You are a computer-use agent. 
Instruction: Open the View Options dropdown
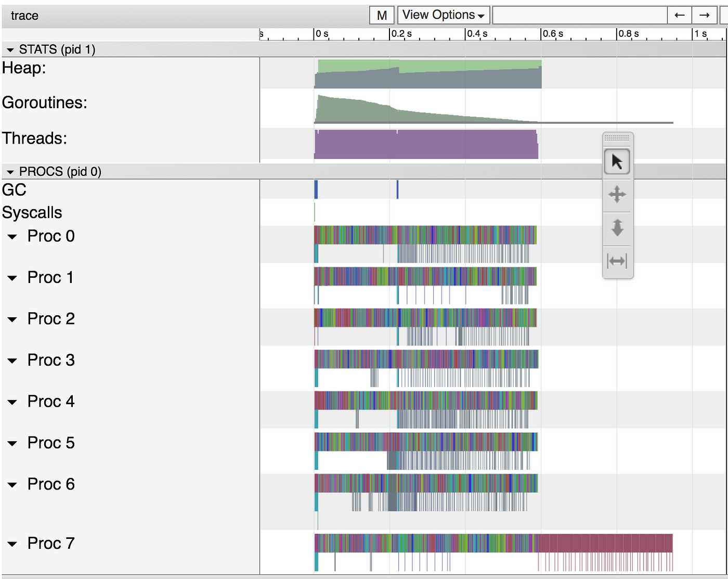coord(444,15)
